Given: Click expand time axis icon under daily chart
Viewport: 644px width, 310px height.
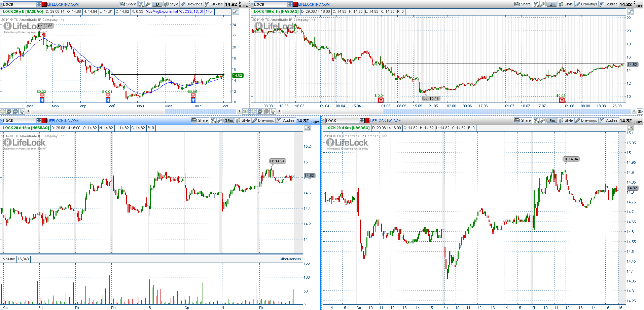Looking at the screenshot, I should coord(246,111).
